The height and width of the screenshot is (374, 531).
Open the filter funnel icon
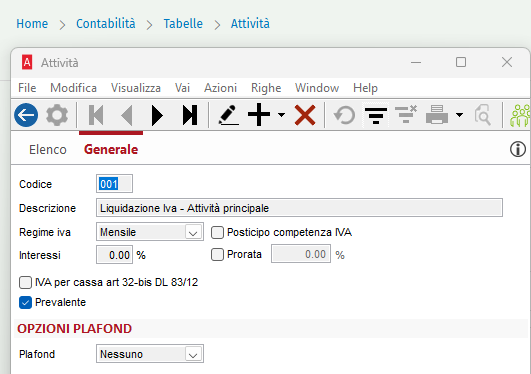[376, 115]
